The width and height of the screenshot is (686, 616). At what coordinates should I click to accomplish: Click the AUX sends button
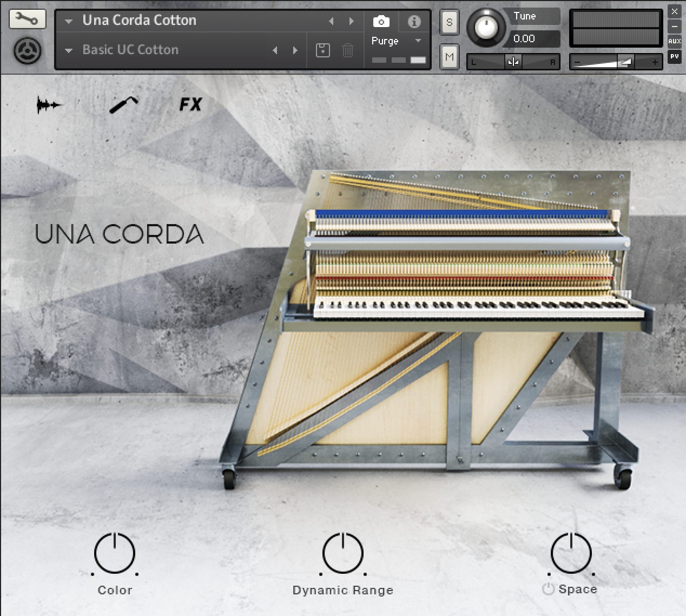click(x=674, y=41)
